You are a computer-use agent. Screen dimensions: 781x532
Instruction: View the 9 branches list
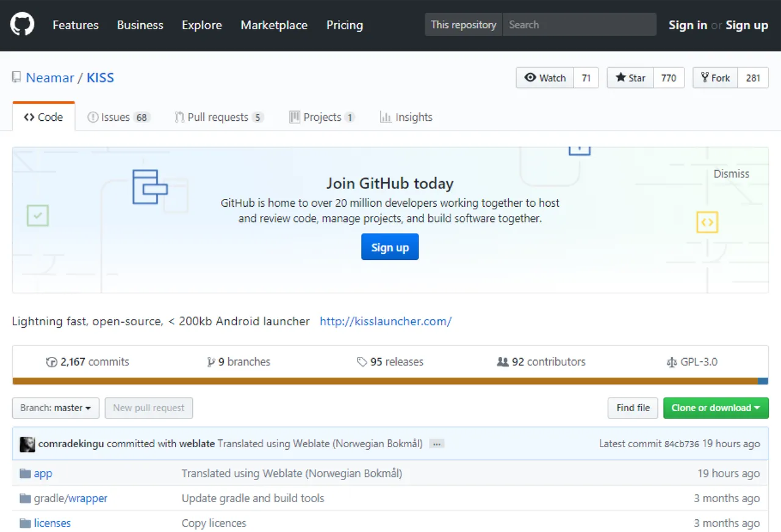point(239,362)
